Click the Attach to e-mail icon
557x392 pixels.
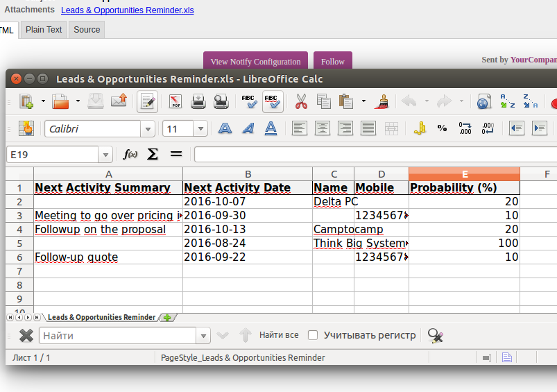(119, 101)
